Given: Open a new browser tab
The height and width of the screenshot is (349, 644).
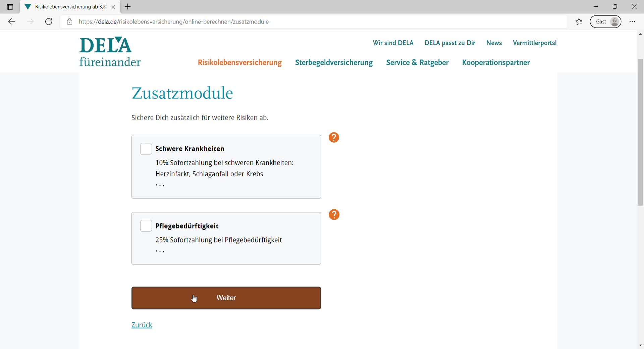Looking at the screenshot, I should (128, 7).
